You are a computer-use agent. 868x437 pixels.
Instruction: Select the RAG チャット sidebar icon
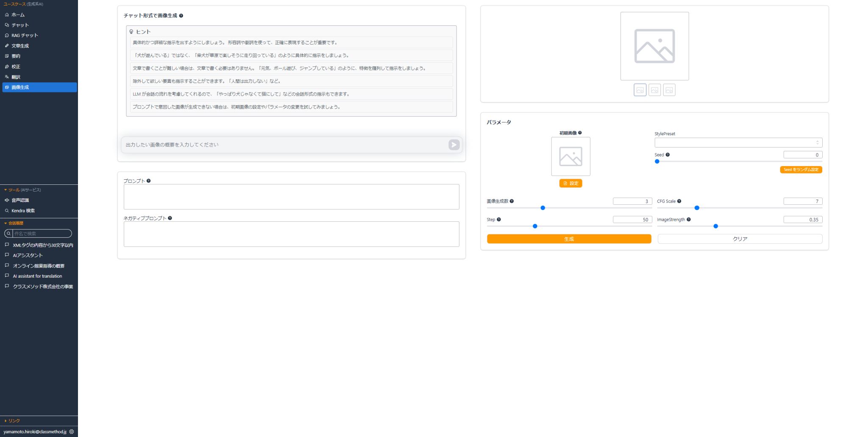tap(6, 35)
